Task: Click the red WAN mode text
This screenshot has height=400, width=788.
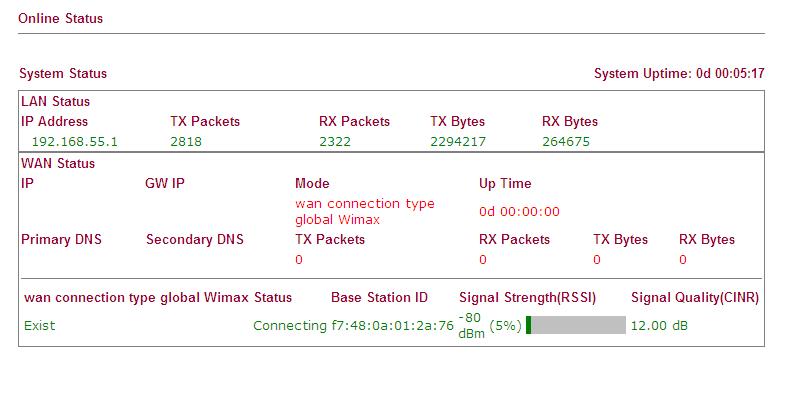Action: coord(364,211)
